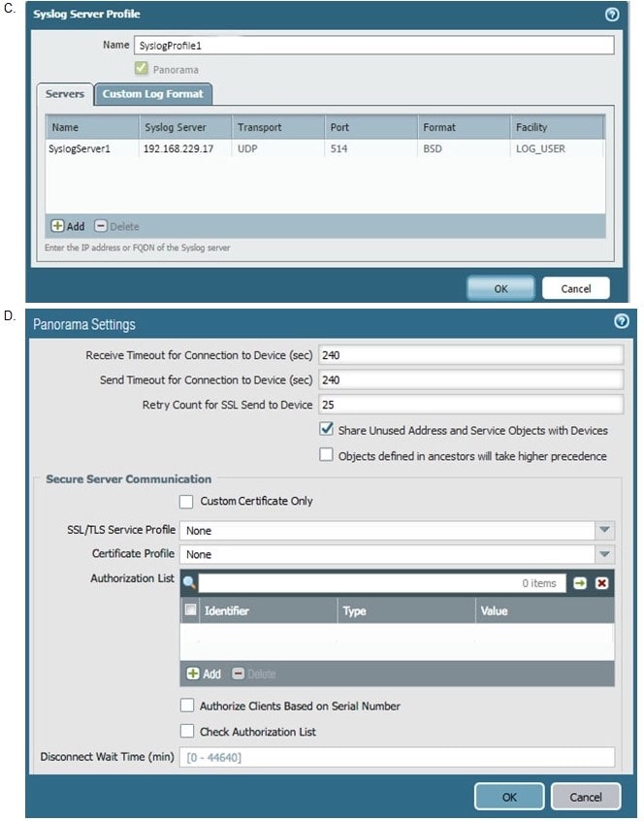This screenshot has width=644, height=821.
Task: Click the Name column header in servers table
Action: [92, 127]
